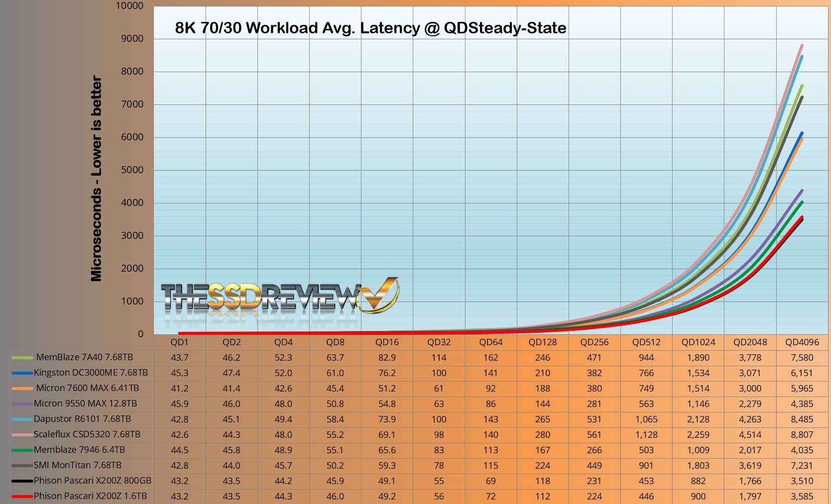This screenshot has height=504, width=831.
Task: Select MemBlaze 7A40's QD4096 value 7,580
Action: 802,358
